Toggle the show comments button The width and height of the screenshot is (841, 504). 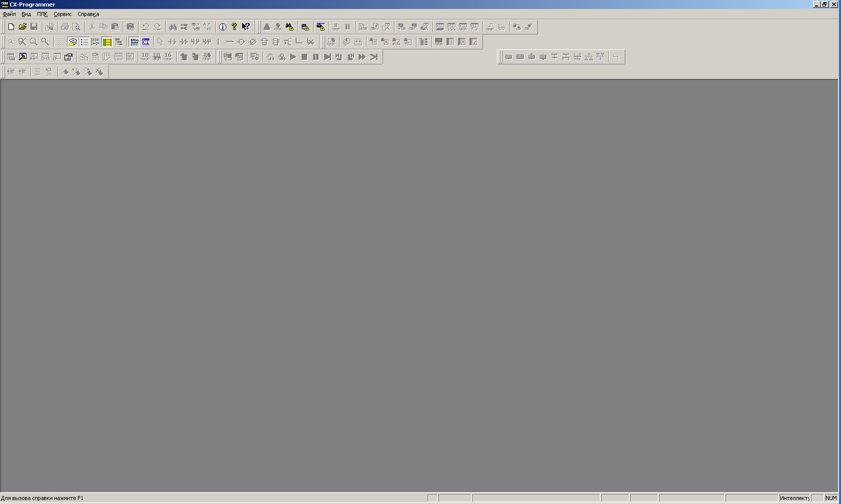pos(72,42)
